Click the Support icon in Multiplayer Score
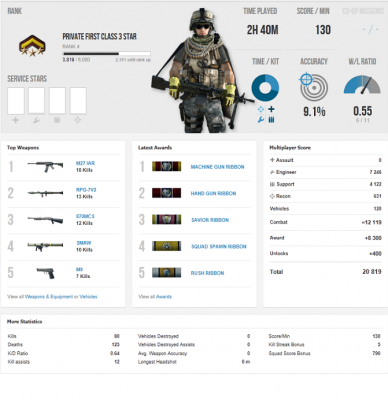 pyautogui.click(x=272, y=184)
